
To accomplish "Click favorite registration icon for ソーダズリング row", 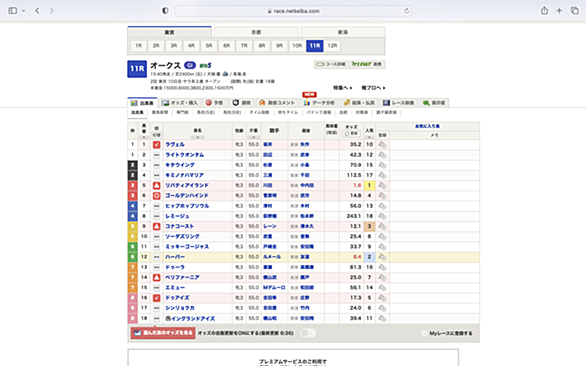I will point(382,237).
